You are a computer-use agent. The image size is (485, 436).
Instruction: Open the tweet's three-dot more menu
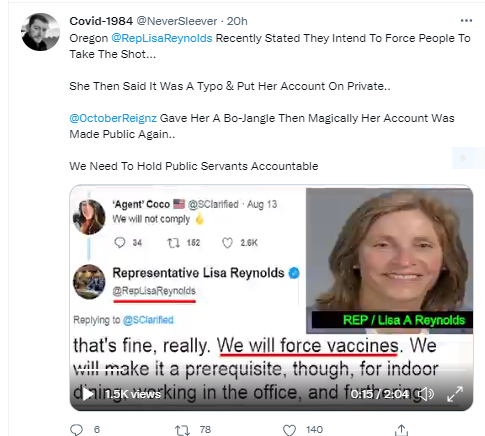[x=466, y=21]
